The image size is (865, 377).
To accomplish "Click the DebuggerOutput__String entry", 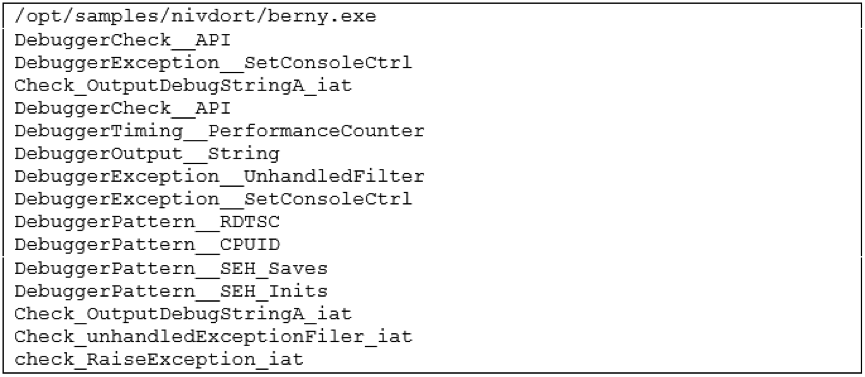I will 147,153.
